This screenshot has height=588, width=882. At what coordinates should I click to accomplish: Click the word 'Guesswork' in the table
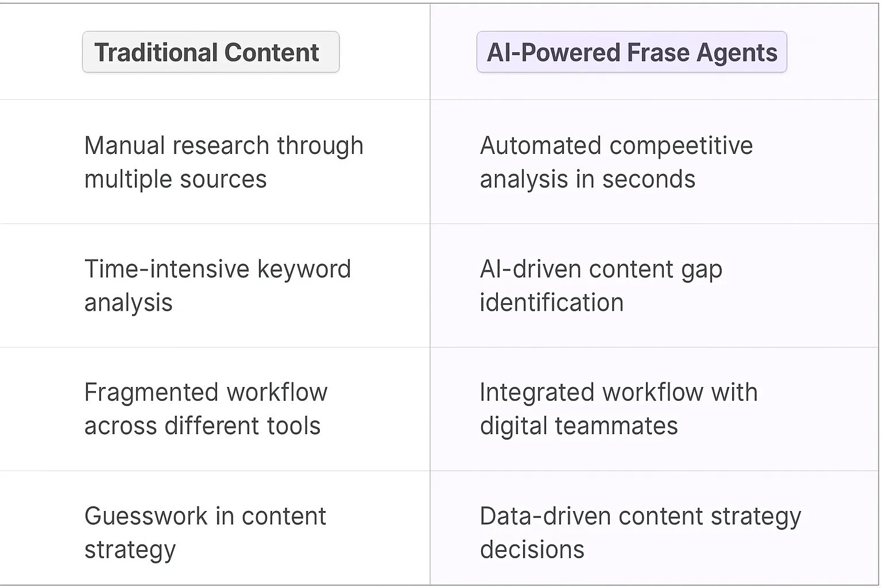tap(146, 516)
